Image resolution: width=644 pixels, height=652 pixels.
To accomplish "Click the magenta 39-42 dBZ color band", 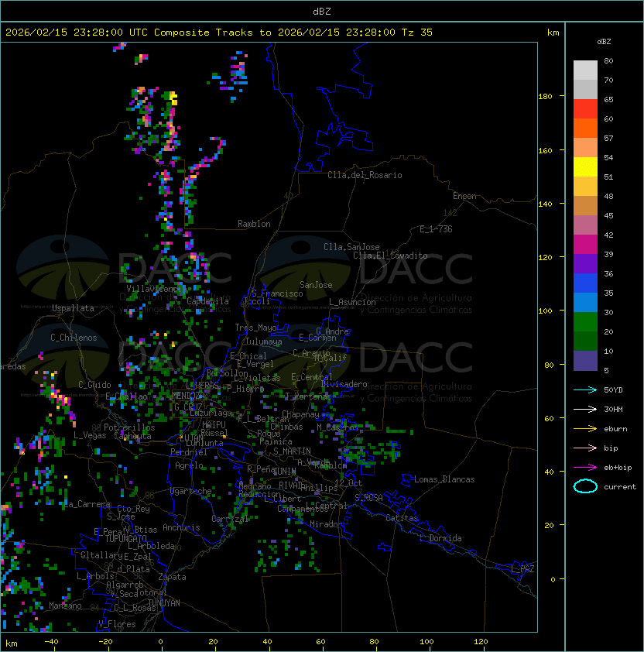I will [585, 245].
